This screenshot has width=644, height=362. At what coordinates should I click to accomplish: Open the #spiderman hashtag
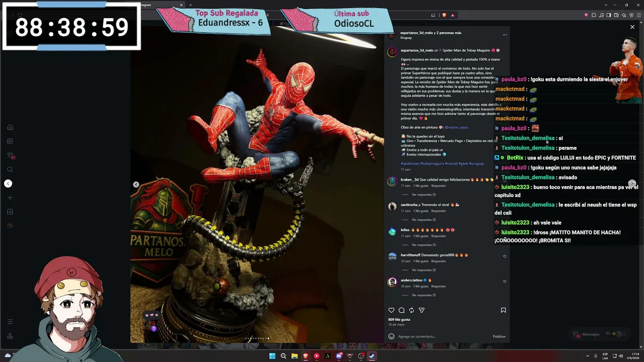pyautogui.click(x=411, y=163)
